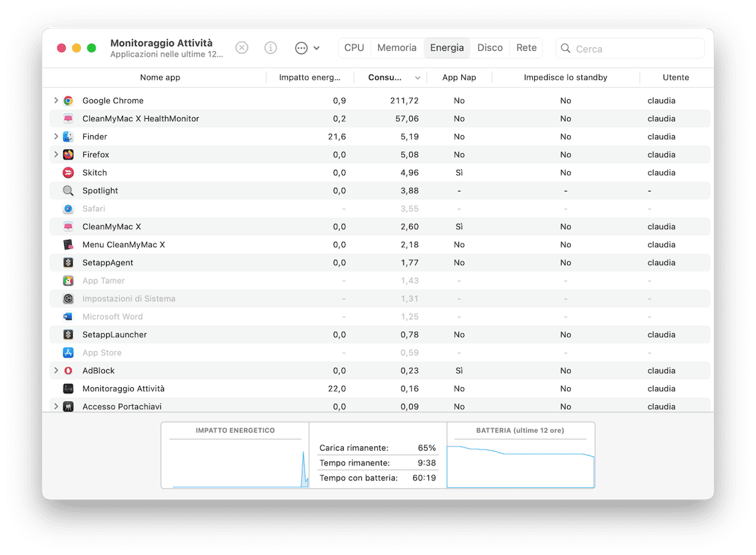Viewport: 756px width, 555px height.
Task: Select the Google Chrome row name
Action: pos(113,101)
